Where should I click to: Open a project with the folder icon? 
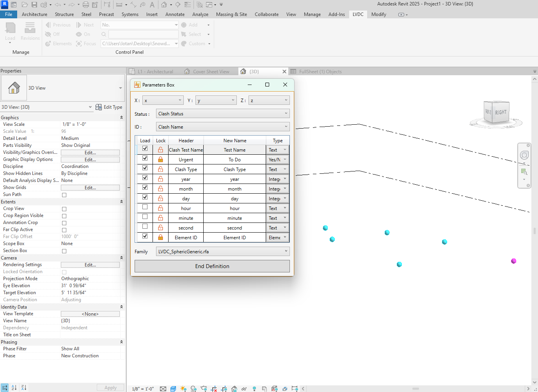pos(25,5)
